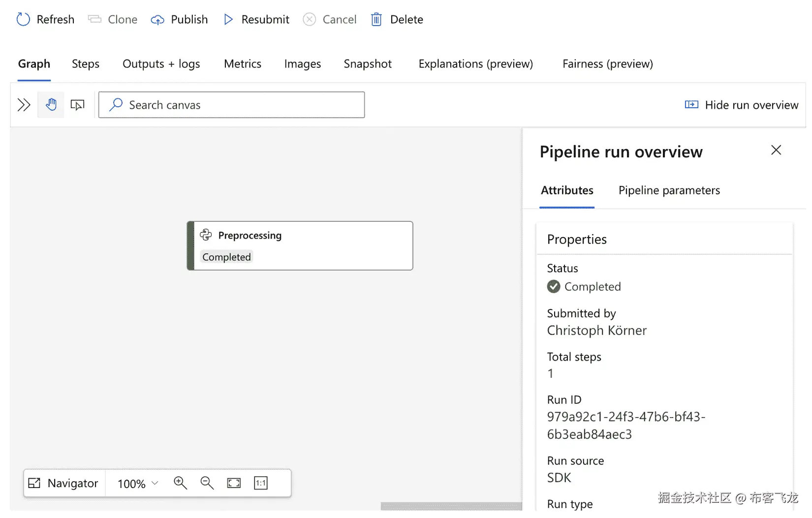Expand the collapsed canvas toolbar chevron
Screen dimensions: 812x518
23,105
